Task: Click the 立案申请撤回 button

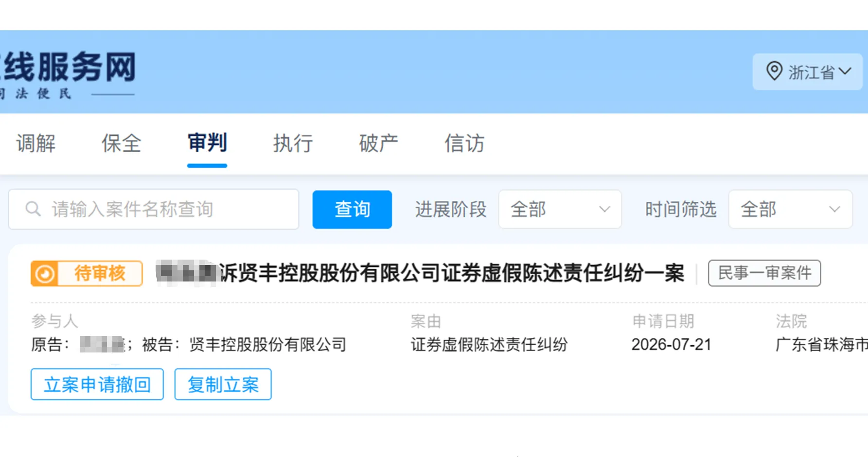Action: (x=97, y=385)
